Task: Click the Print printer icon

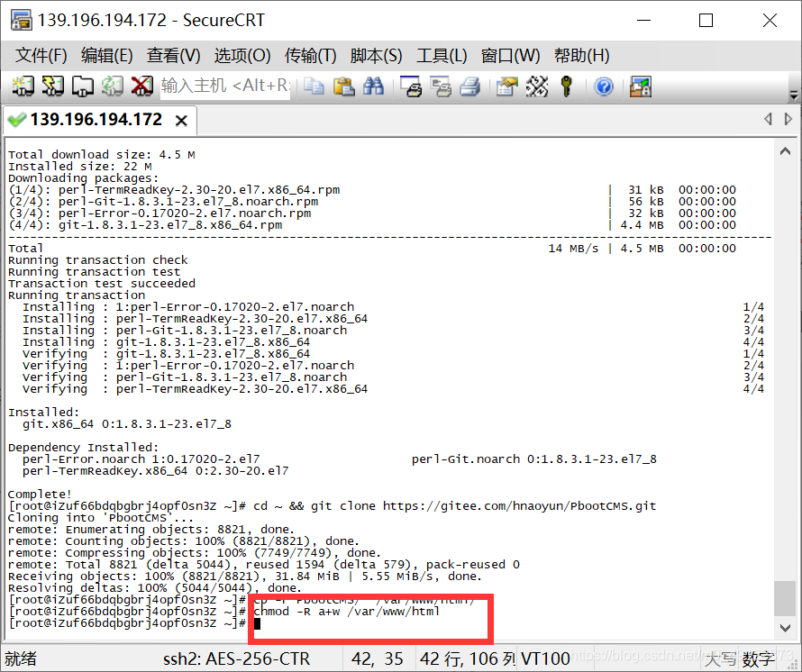Action: [470, 86]
